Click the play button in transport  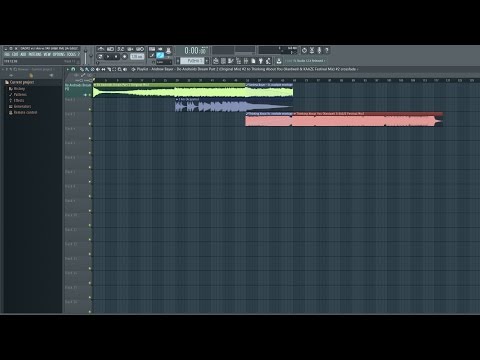point(108,57)
